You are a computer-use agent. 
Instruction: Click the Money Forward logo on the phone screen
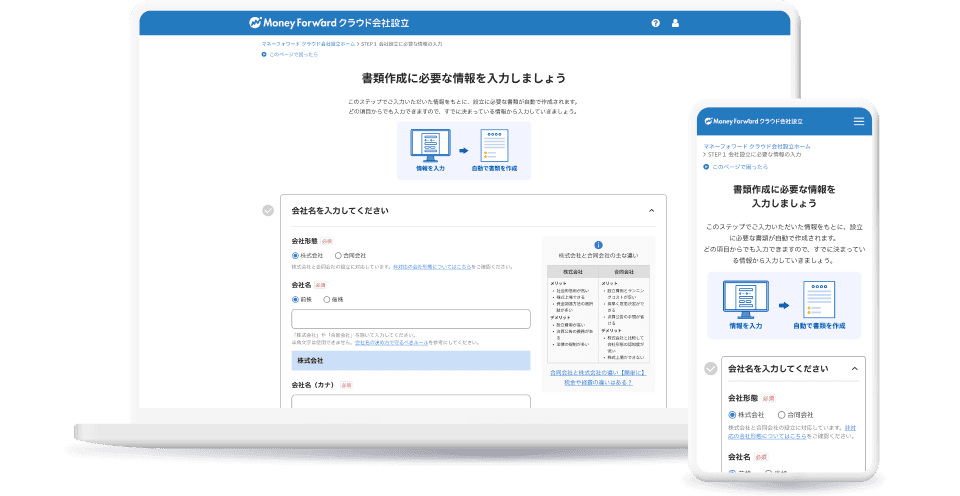pyautogui.click(x=754, y=121)
